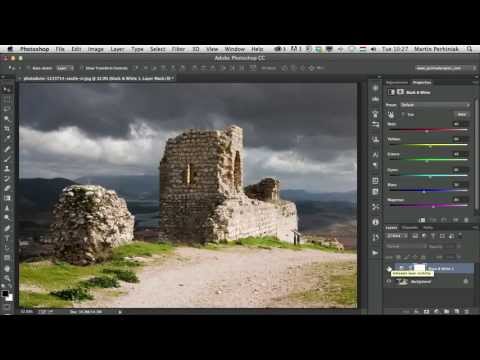Select the Quick Selection tool
Viewport: 480px width, 360px height.
point(7,119)
